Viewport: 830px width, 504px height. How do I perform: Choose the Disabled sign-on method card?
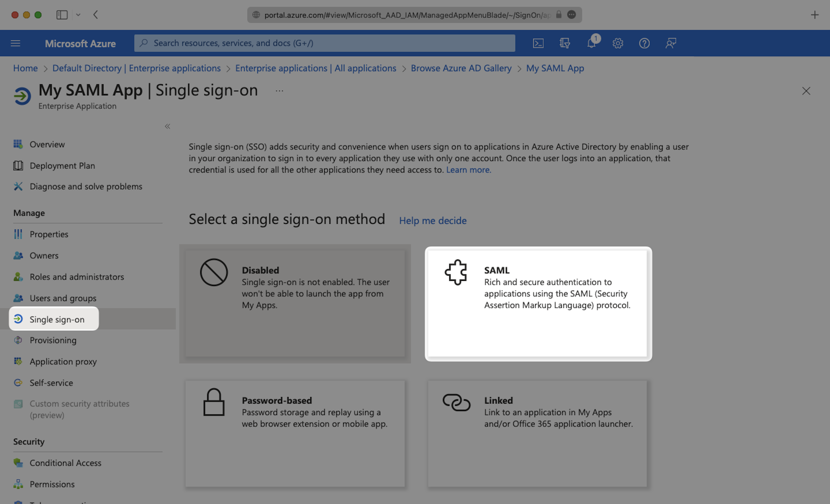click(x=295, y=303)
